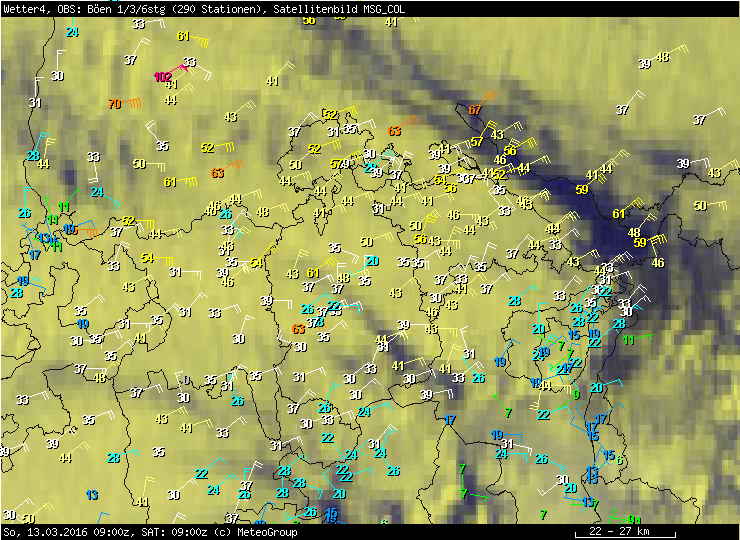
Task: Select yellow 57 station below orange 67
Action: point(477,142)
